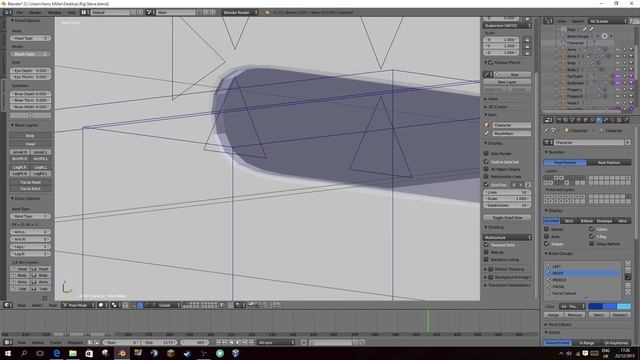
Task: Click the Default screen layout field
Action: [x=110, y=13]
